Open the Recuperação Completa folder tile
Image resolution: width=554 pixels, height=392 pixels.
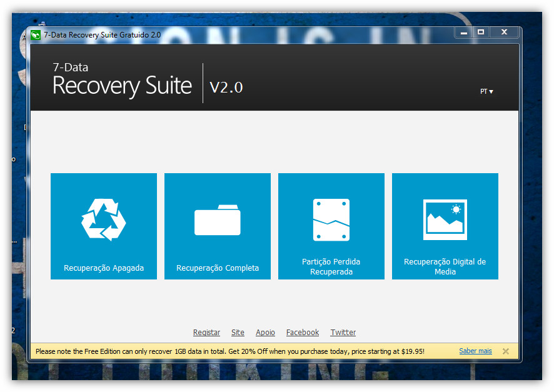218,226
